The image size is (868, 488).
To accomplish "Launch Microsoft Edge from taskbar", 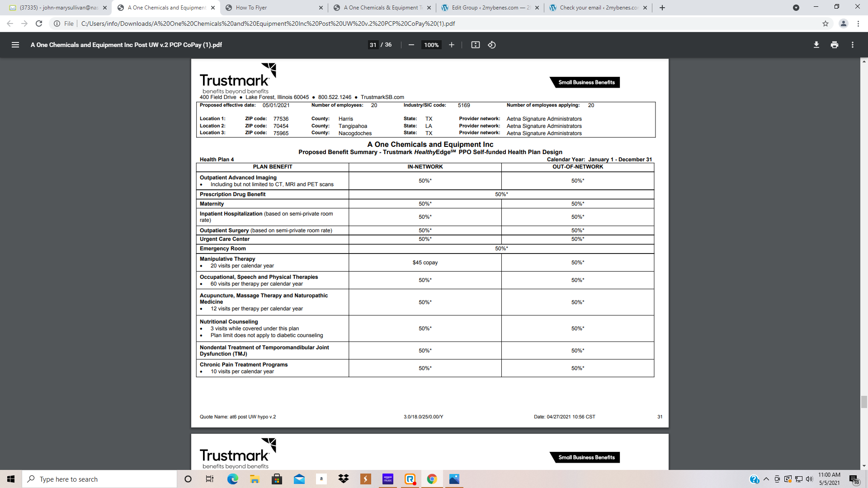I will pyautogui.click(x=232, y=479).
